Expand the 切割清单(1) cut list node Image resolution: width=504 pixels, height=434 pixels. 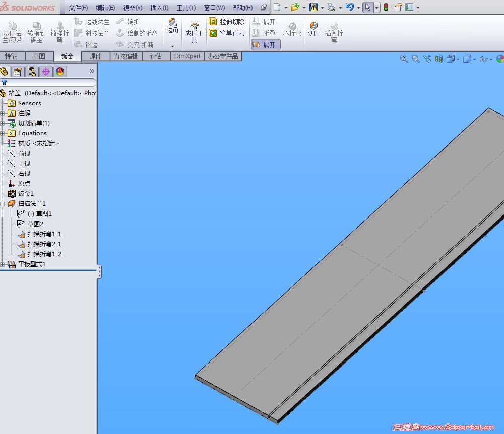(x=2, y=123)
